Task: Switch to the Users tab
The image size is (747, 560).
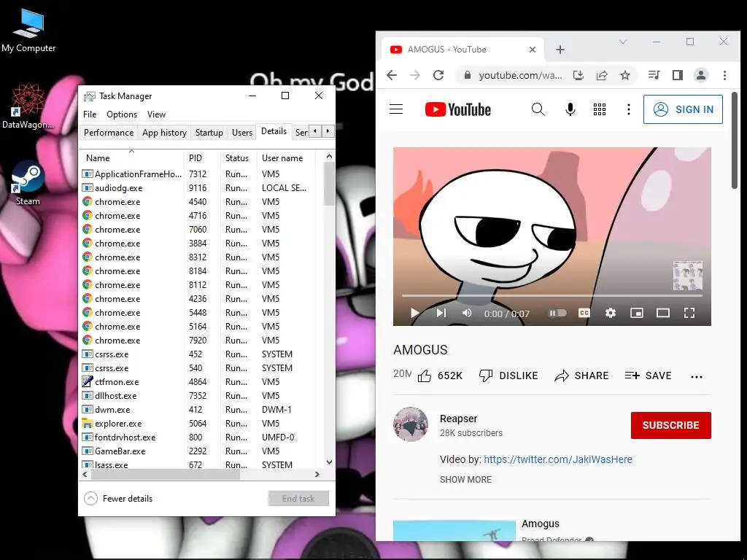Action: (x=242, y=133)
